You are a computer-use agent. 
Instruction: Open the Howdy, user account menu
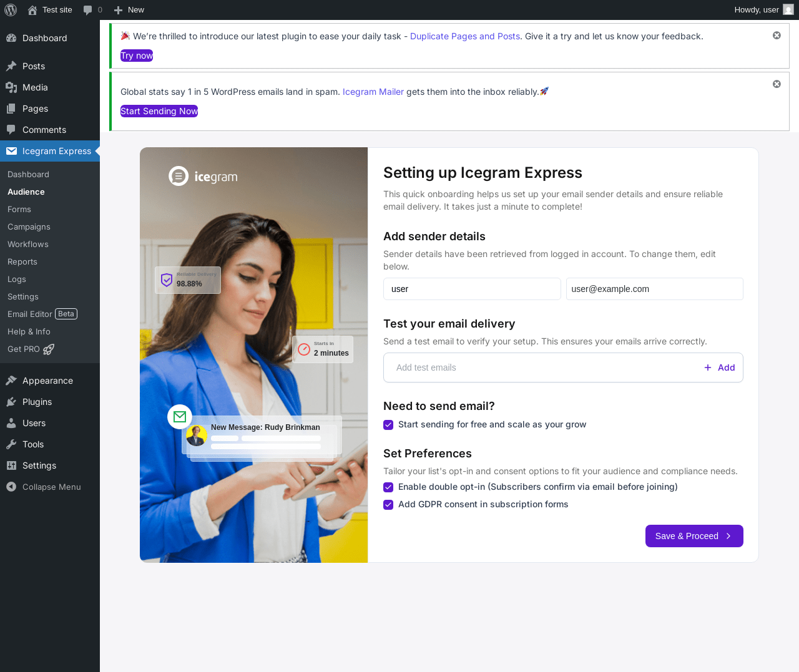point(764,10)
